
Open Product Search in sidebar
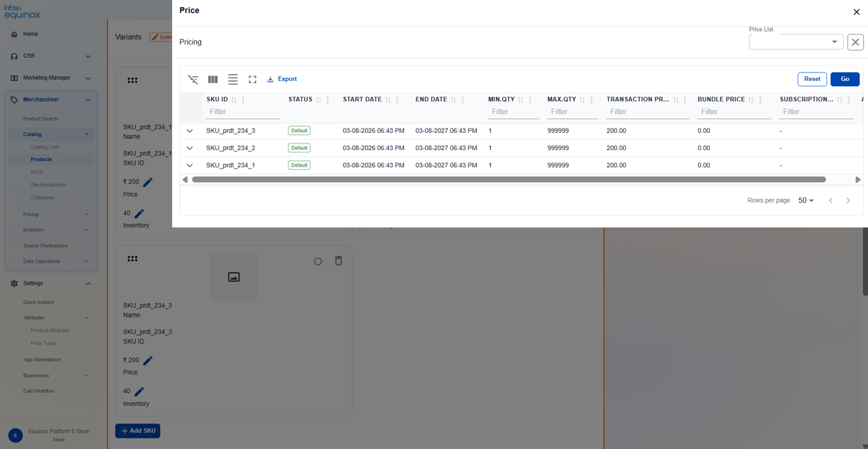pyautogui.click(x=40, y=119)
